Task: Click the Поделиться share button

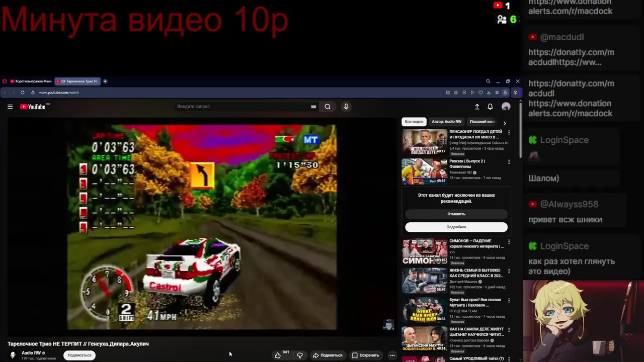Action: [328, 355]
